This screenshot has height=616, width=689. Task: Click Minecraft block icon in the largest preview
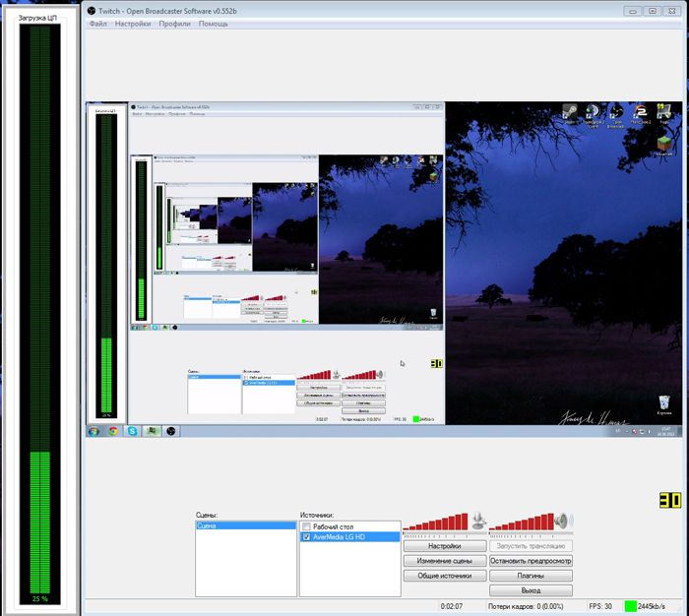click(x=664, y=144)
